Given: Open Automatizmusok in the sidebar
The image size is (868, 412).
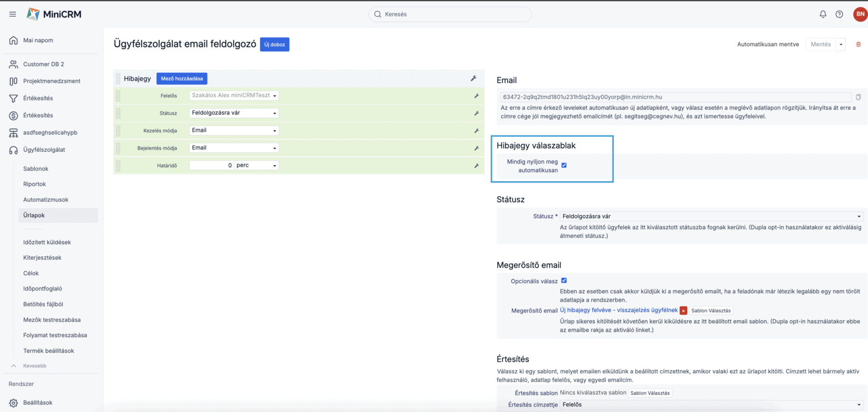Looking at the screenshot, I should [x=46, y=199].
